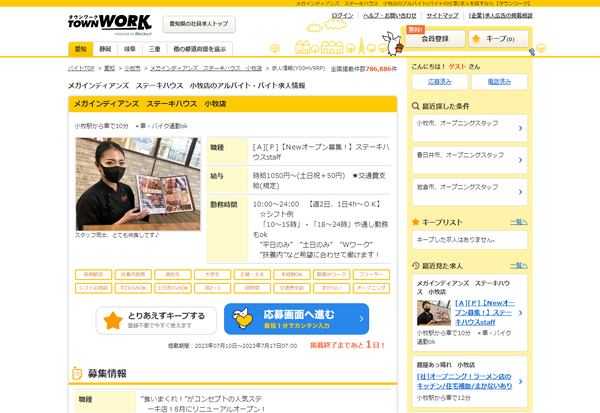Click the magnifier icon beside 最近探した条件
Screen dimensions: 600x413
pos(416,106)
